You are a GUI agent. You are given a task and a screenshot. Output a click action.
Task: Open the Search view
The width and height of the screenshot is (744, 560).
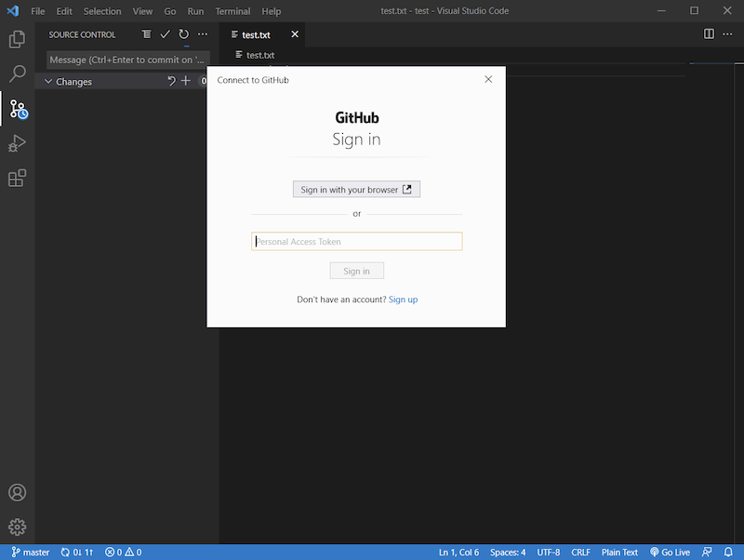(17, 73)
